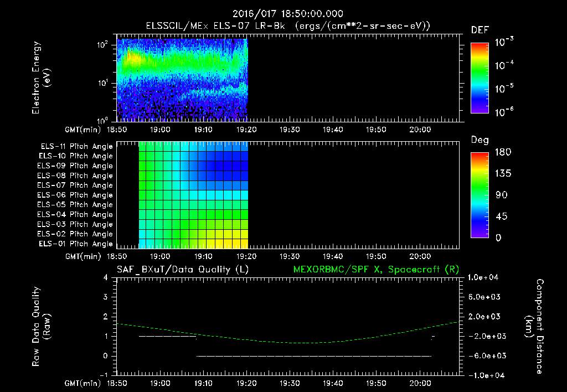
Task: Select the ELS-01 Pitch Angle row label
Action: point(76,244)
